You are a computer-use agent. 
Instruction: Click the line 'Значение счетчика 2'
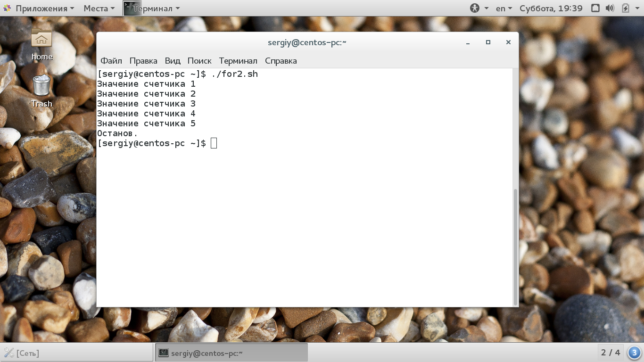(146, 94)
